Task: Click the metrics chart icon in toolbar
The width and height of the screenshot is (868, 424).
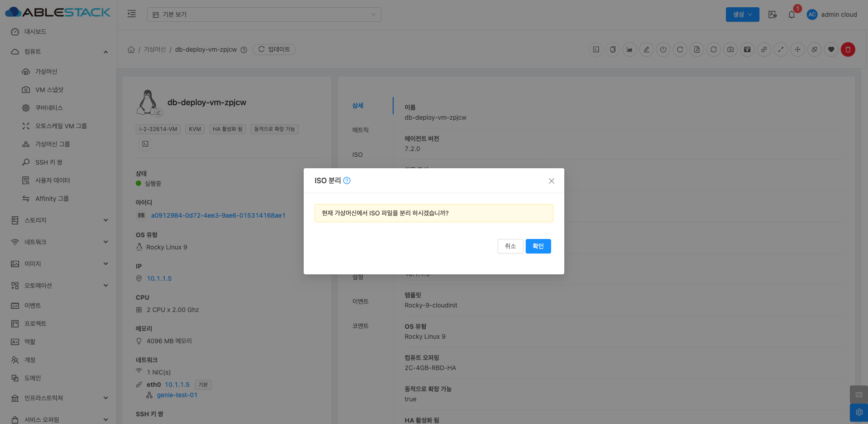Action: tap(630, 49)
